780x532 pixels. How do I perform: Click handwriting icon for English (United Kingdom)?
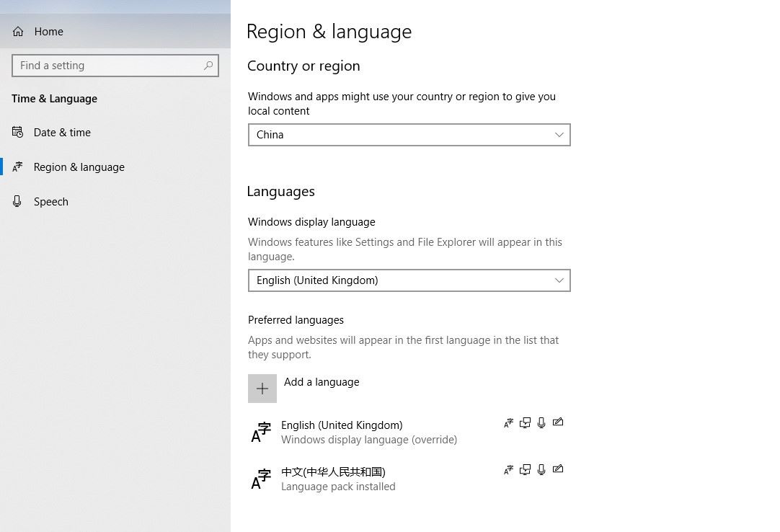[558, 422]
